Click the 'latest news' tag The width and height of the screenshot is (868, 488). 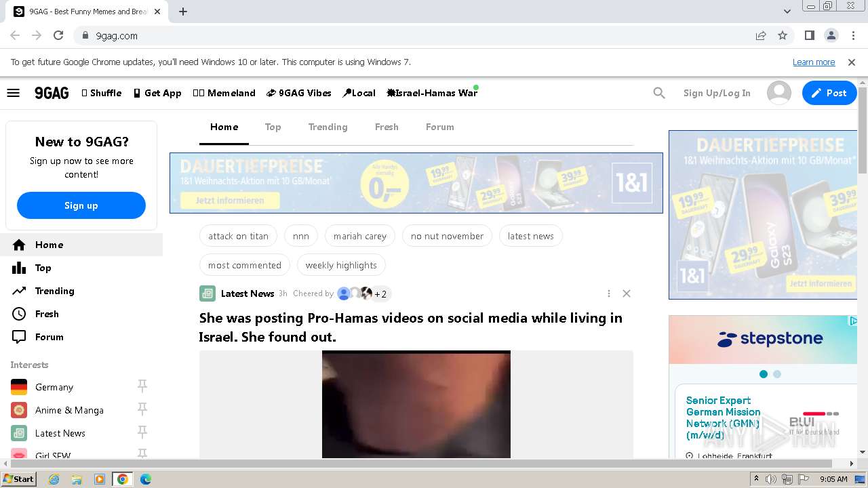click(x=531, y=236)
